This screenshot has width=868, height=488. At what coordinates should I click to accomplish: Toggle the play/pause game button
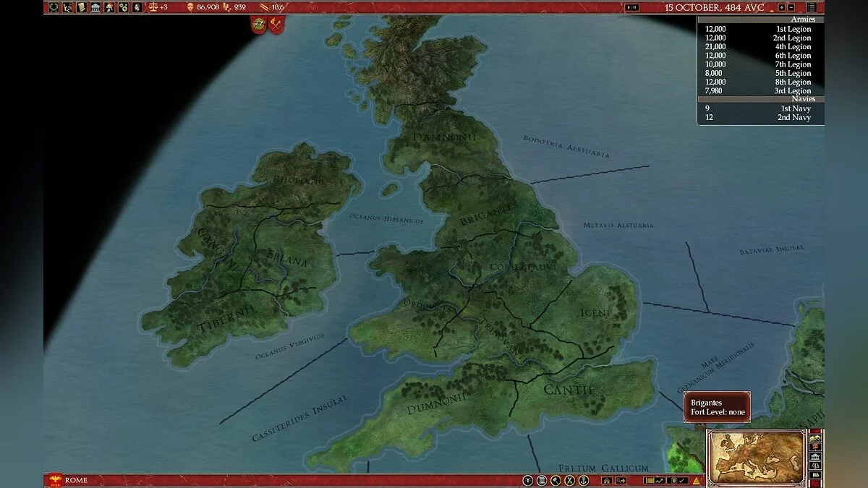632,7
